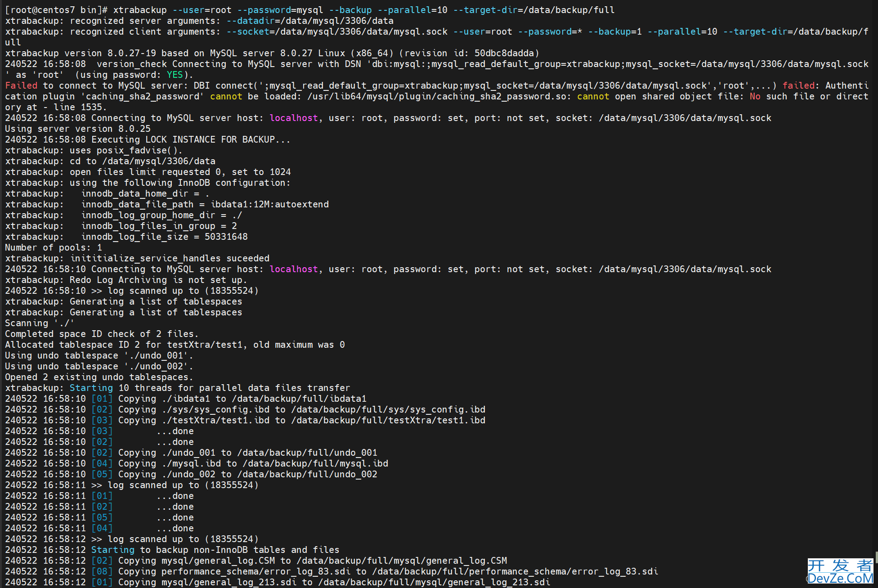Click 'Copying ./mysql.ibd' line
The width and height of the screenshot is (878, 588).
coord(197,463)
